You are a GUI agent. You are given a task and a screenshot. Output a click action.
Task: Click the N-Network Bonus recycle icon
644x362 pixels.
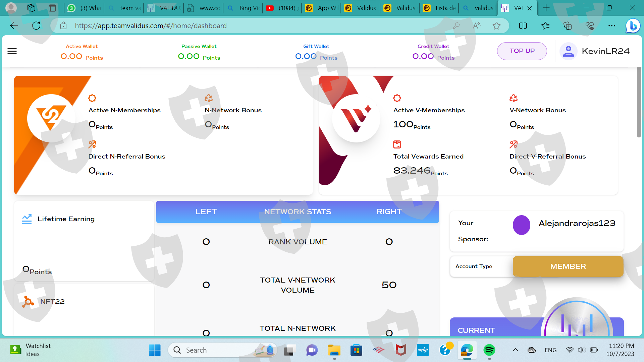point(209,98)
